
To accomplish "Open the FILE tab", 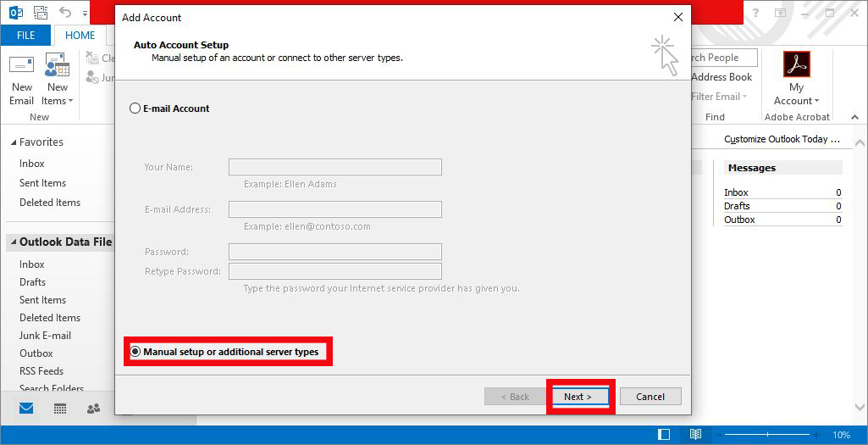I will pyautogui.click(x=25, y=36).
